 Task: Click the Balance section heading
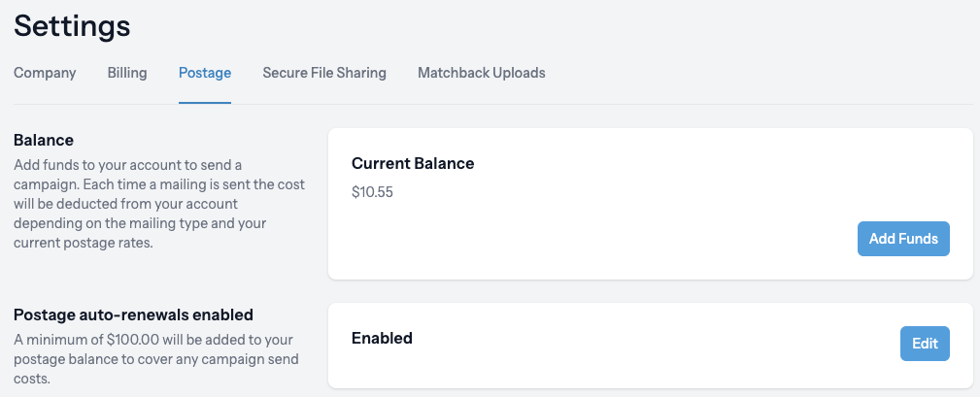(44, 140)
